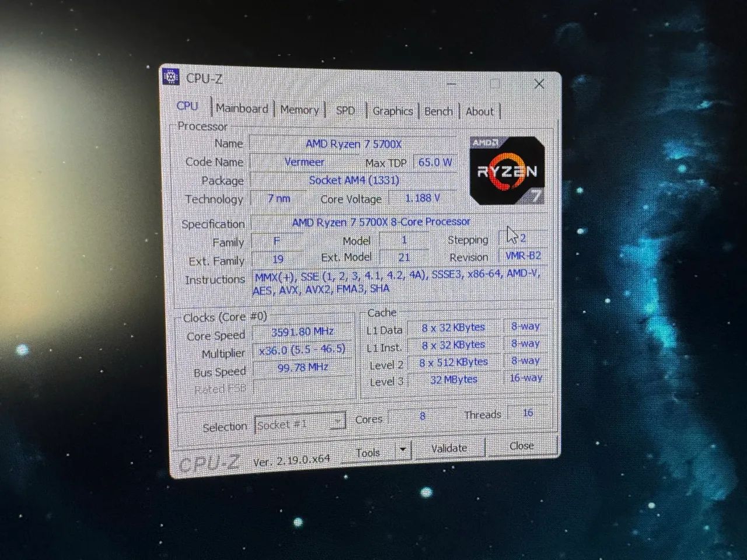This screenshot has width=747, height=560.
Task: Click the Package value Socket AM4 (1331)
Action: [x=354, y=180]
